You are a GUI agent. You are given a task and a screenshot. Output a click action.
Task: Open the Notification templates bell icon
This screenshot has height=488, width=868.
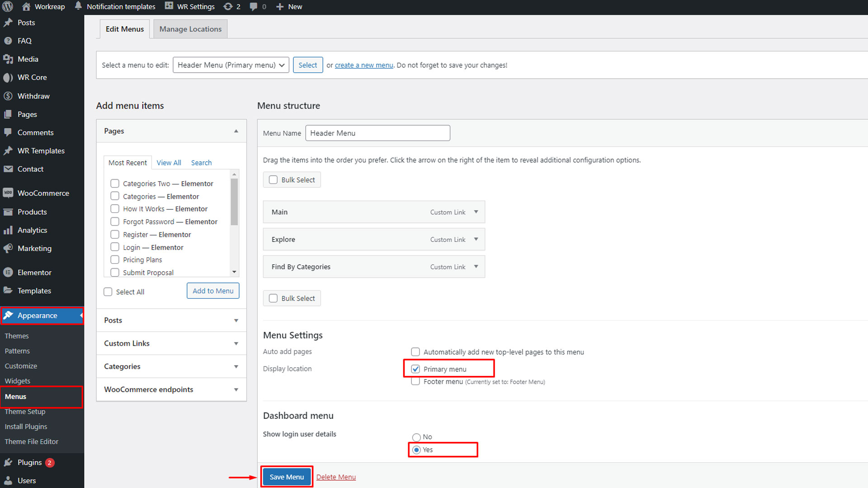78,6
